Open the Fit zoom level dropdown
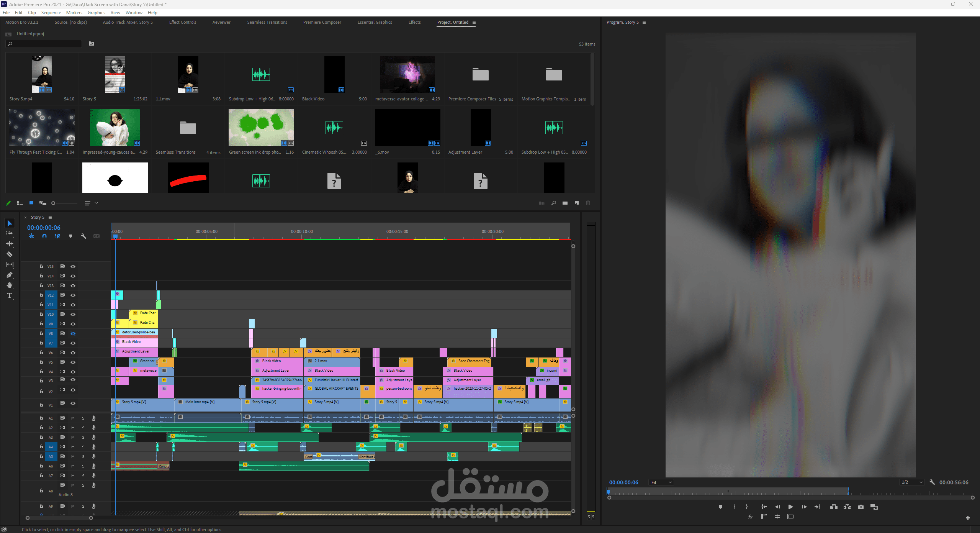 (661, 482)
